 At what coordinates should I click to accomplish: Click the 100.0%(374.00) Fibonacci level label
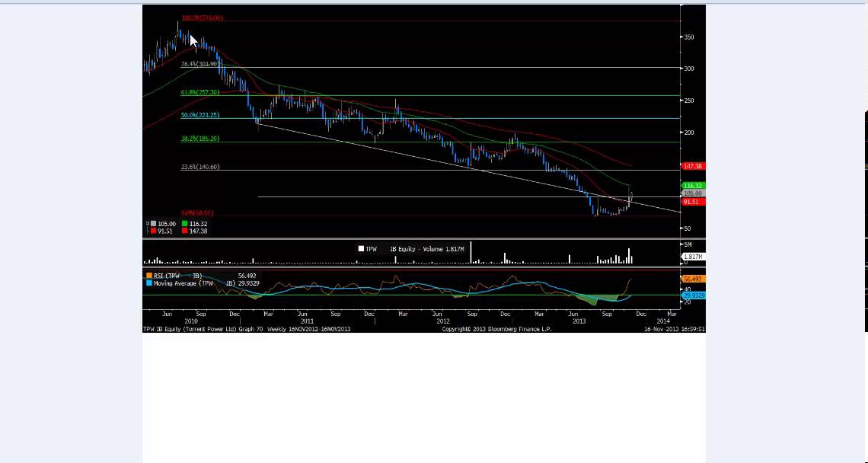pyautogui.click(x=202, y=18)
